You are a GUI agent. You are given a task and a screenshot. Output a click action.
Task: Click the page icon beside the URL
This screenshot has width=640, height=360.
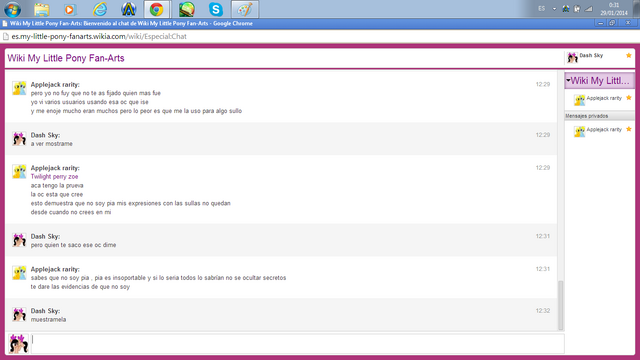[6, 36]
